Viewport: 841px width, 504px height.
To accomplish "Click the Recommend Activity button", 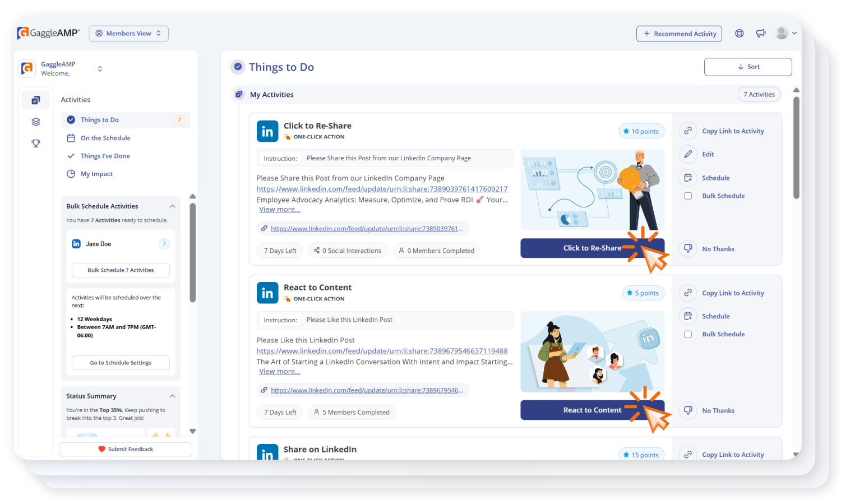I will tap(679, 33).
